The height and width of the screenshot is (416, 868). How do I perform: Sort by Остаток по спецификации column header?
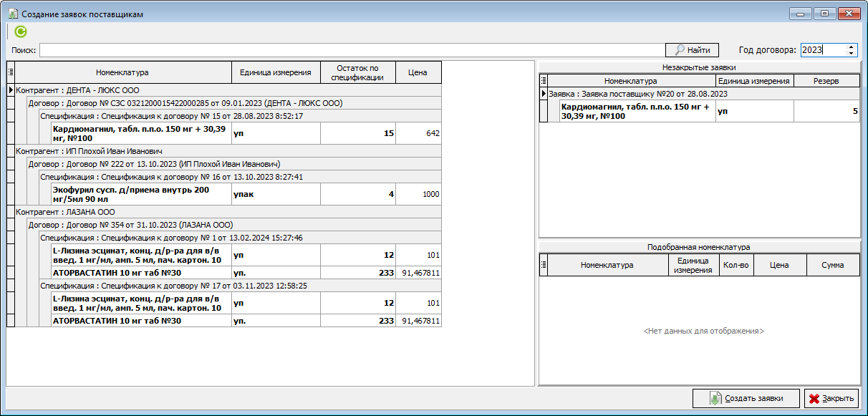coord(357,72)
